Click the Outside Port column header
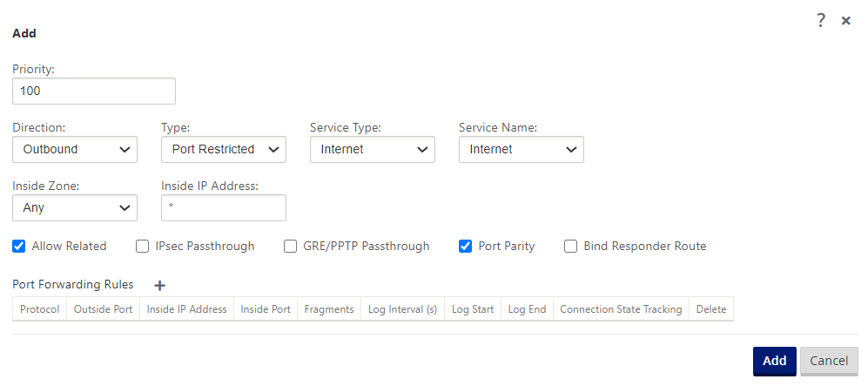Screen dimensions: 868x386 pos(103,309)
